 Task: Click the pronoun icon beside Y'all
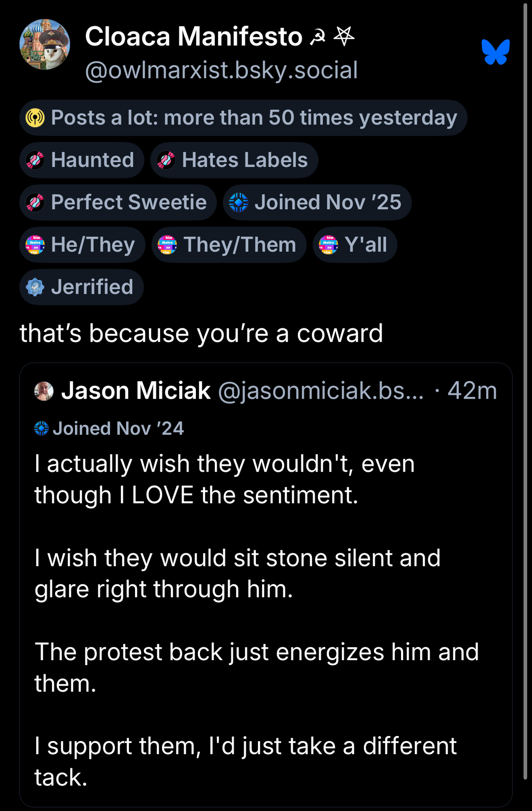[x=328, y=245]
